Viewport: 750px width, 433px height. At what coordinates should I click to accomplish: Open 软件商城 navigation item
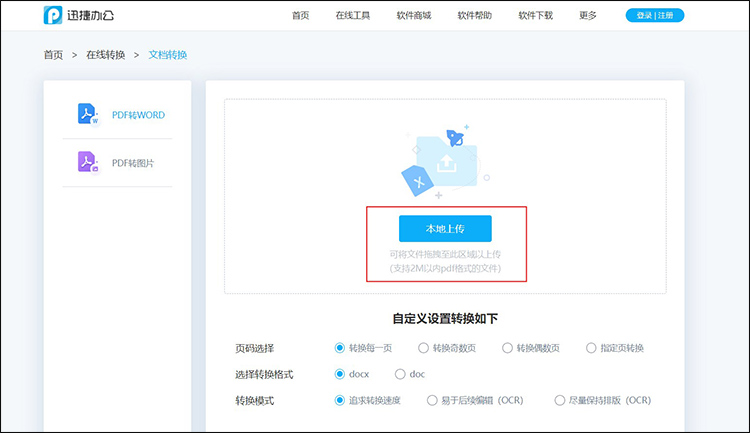414,15
